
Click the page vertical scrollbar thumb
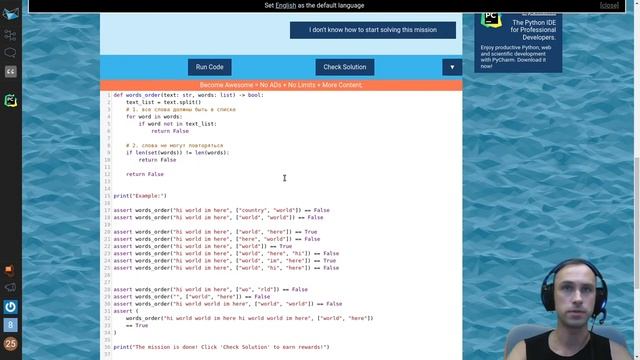click(x=637, y=222)
